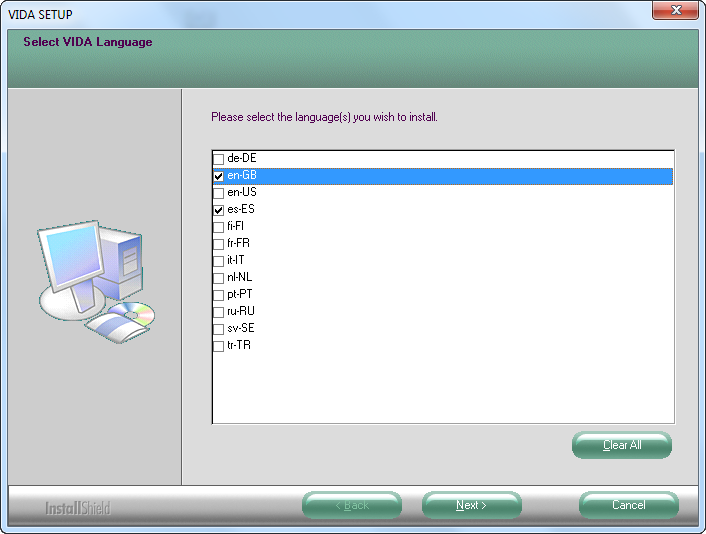Enable the nl-NL language checkbox
706x534 pixels.
pos(218,278)
